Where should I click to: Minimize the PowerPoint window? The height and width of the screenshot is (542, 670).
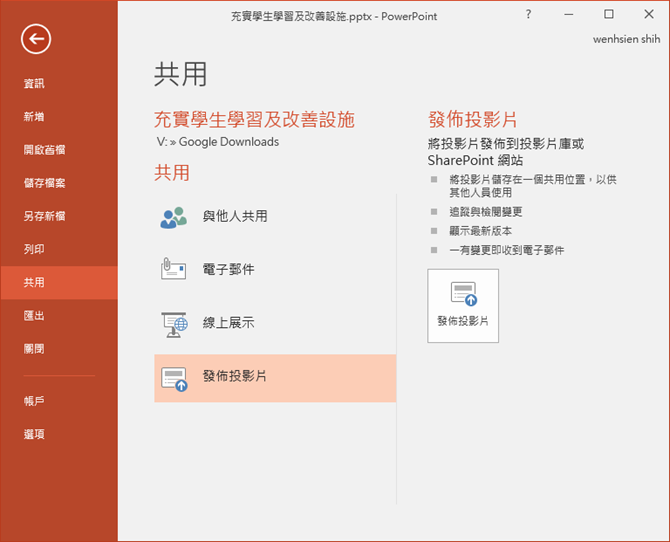(x=569, y=14)
